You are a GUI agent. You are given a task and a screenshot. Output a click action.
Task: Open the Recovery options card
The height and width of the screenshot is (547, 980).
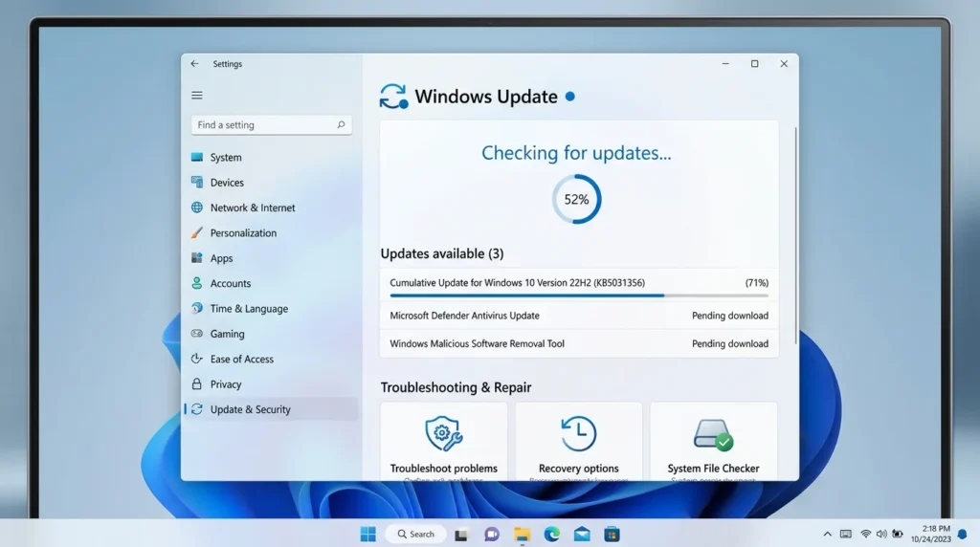tap(579, 442)
